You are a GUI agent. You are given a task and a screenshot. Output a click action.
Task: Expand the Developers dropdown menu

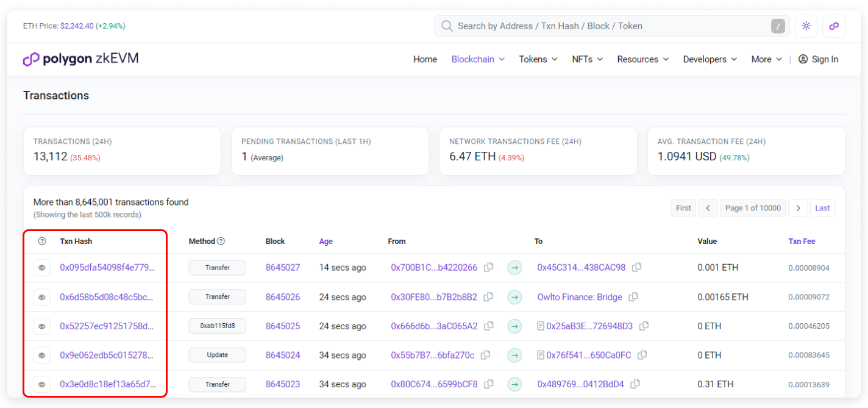click(710, 59)
